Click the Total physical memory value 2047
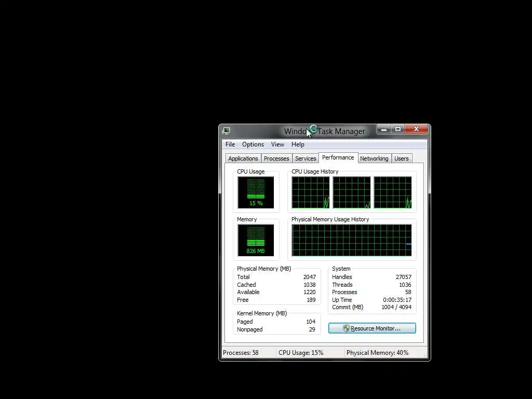 pyautogui.click(x=310, y=277)
